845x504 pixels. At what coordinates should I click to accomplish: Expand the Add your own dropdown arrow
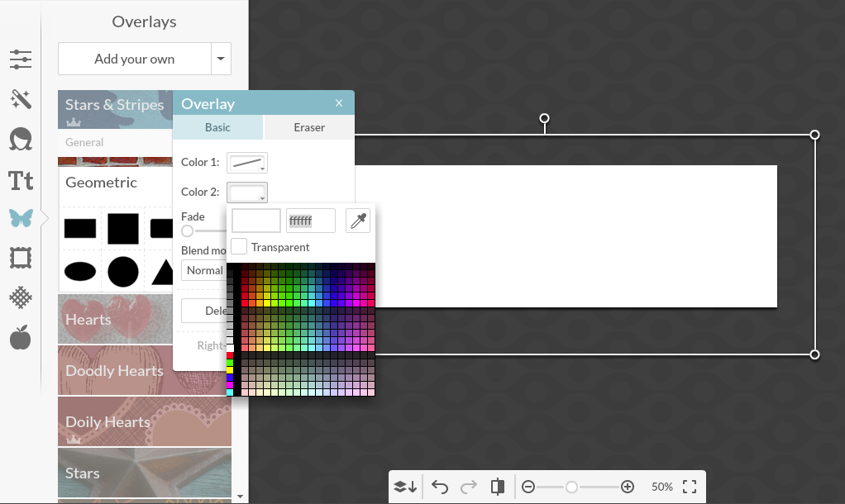click(221, 59)
